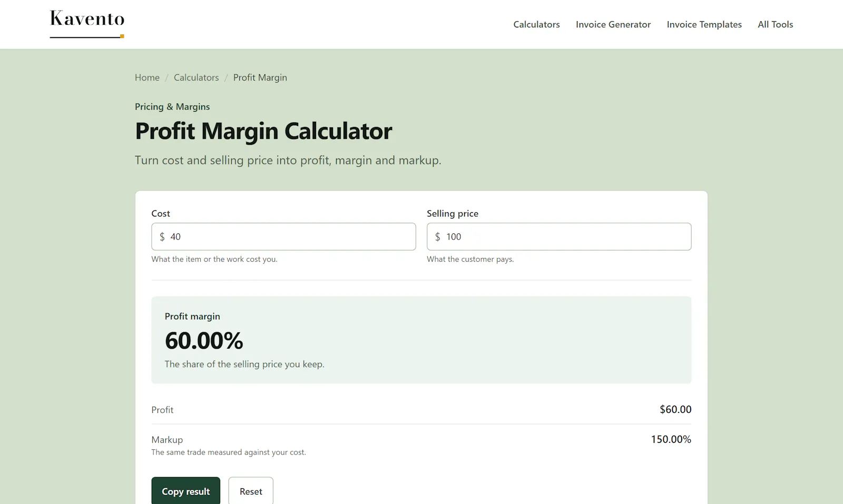Screen dimensions: 843x504
Task: Click the Profit Margin Calculator heading
Action: (263, 131)
